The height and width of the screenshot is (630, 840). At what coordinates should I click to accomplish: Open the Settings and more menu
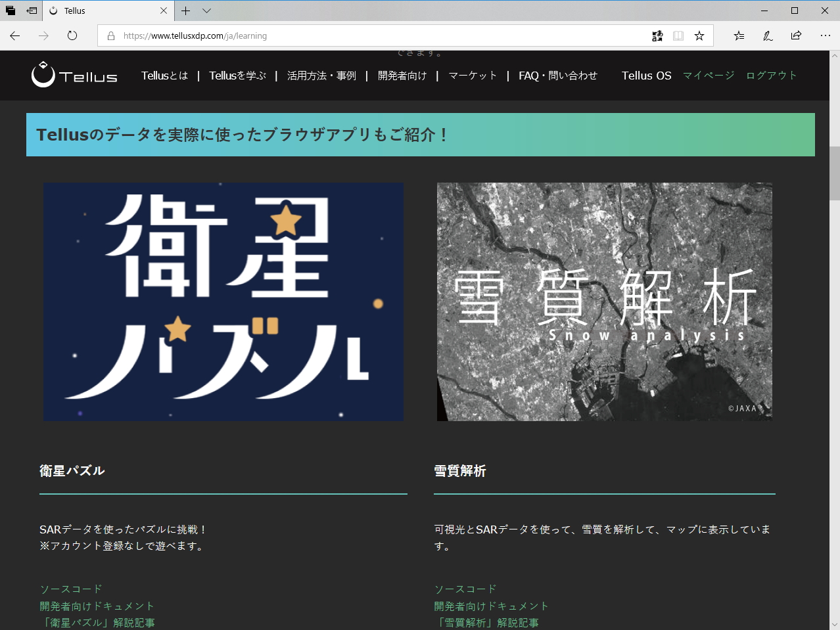[826, 35]
